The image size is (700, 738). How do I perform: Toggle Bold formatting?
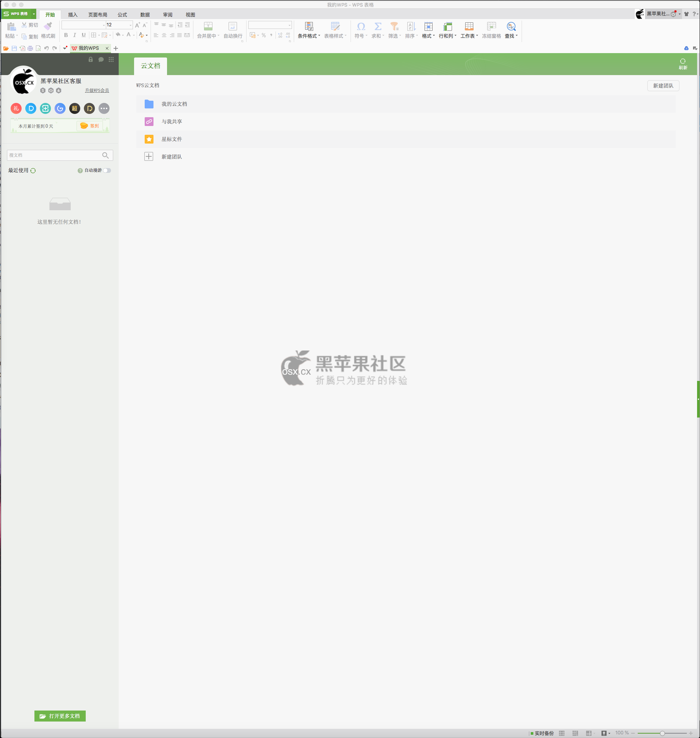click(66, 35)
